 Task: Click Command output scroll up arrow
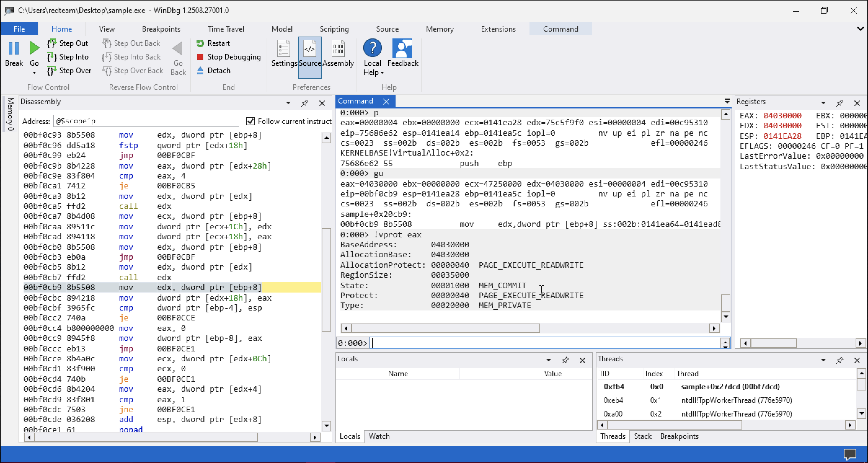point(725,115)
